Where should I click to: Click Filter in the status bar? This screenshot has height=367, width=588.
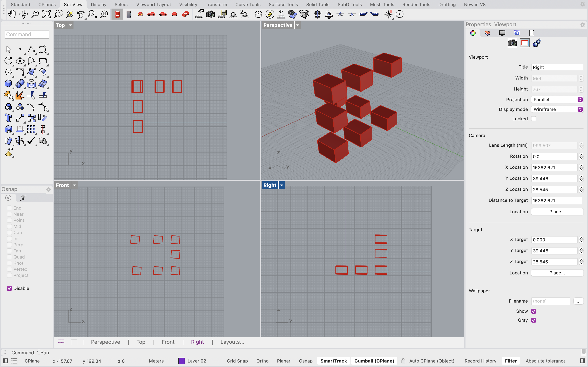tap(510, 361)
